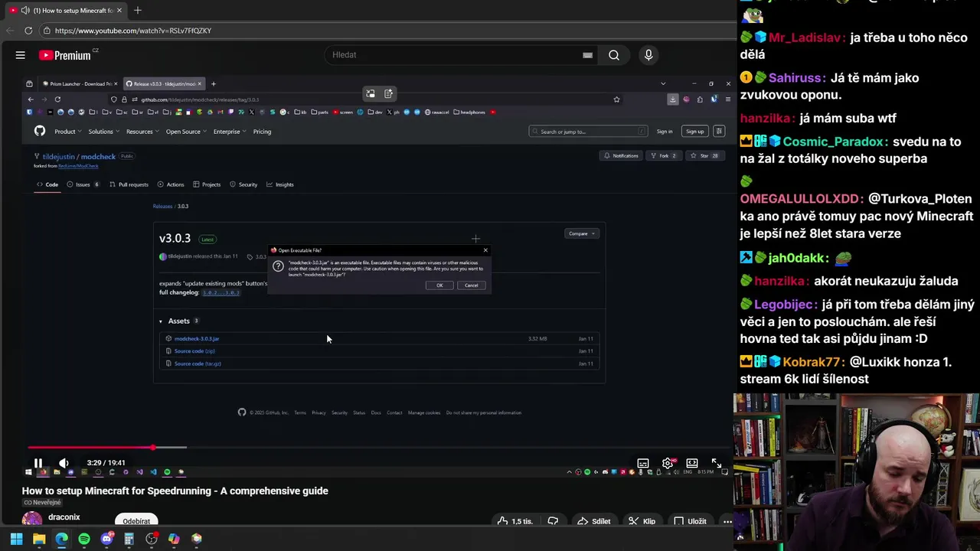This screenshot has height=551, width=980.
Task: Open Spotify from the taskbar
Action: pos(84,539)
